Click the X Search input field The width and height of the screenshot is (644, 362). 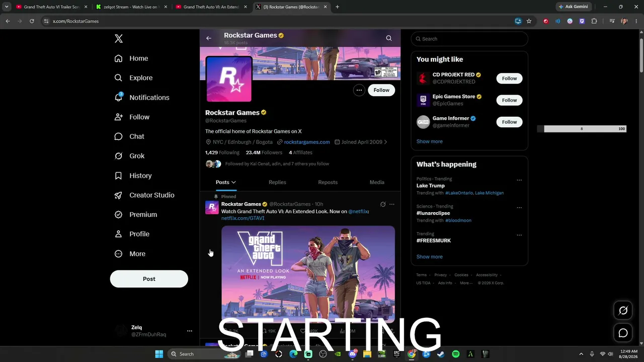coord(469,39)
